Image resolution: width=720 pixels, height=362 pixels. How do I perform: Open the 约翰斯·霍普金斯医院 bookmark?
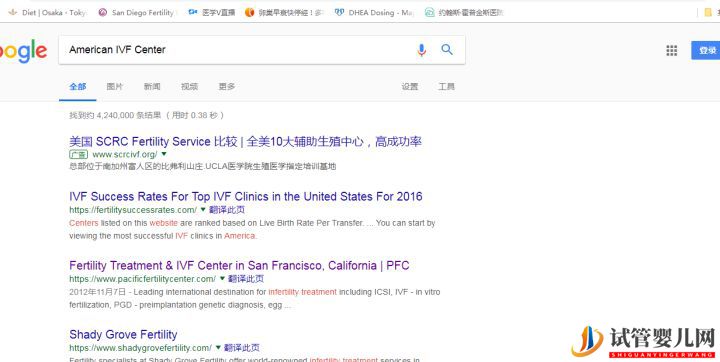point(464,13)
